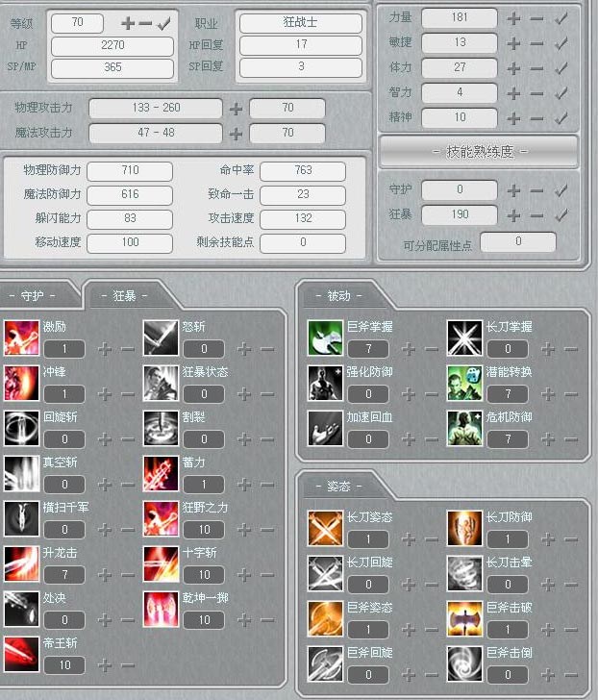Click the 等级 input field showing 70

78,23
